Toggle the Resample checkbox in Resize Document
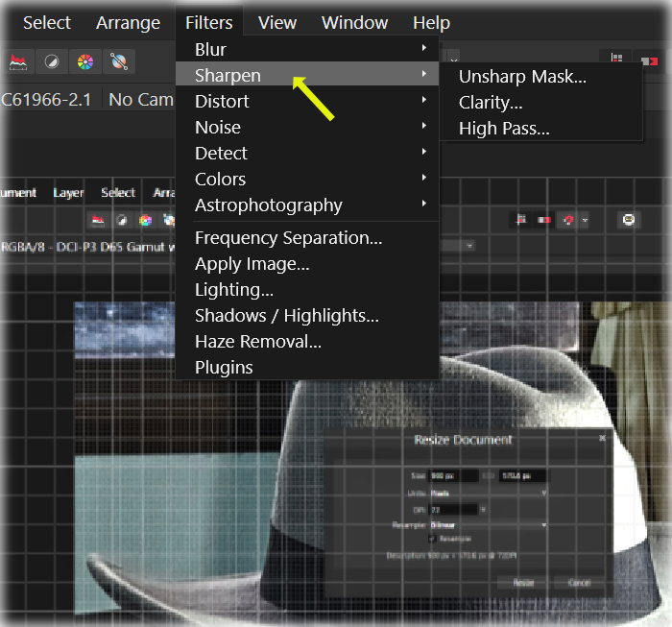 (x=432, y=539)
